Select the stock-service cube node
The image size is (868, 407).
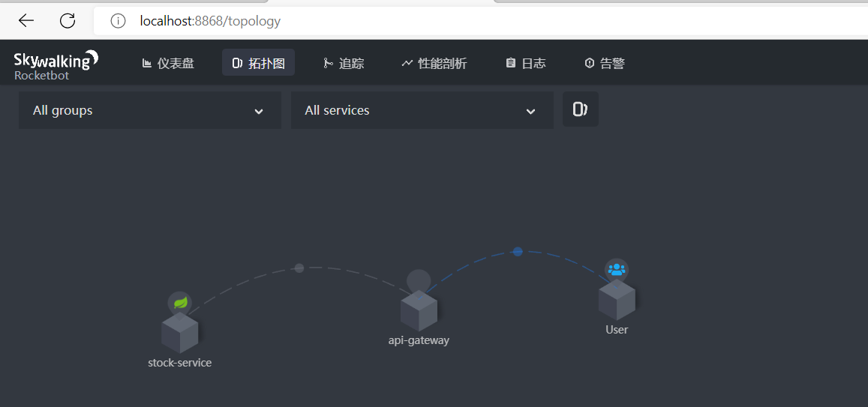coord(180,334)
